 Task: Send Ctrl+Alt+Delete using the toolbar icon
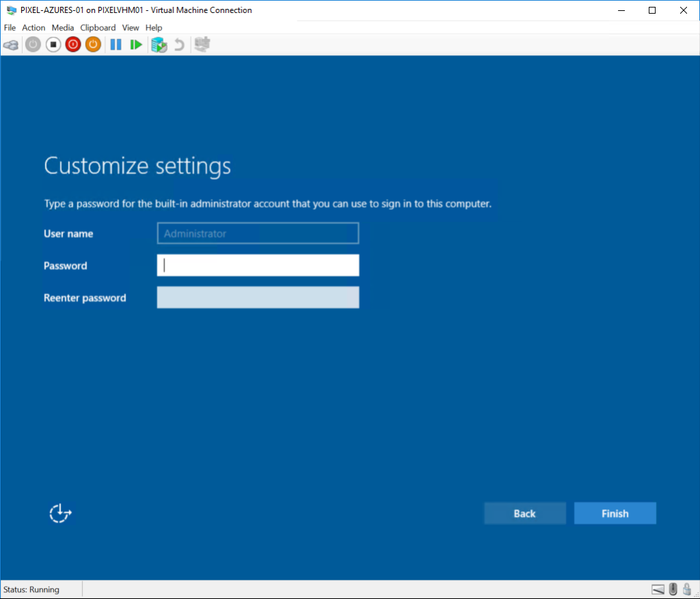(11, 44)
